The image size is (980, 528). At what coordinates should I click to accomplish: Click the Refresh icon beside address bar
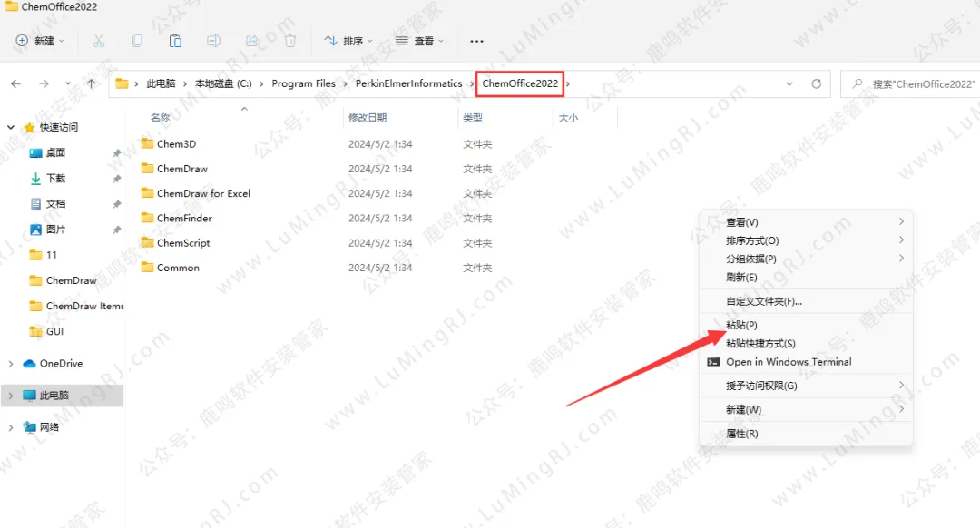(816, 83)
